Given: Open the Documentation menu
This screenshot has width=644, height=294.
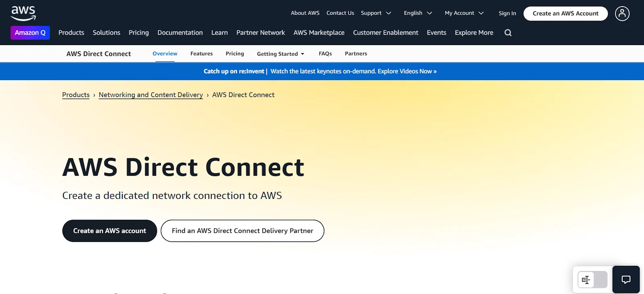Looking at the screenshot, I should 180,33.
